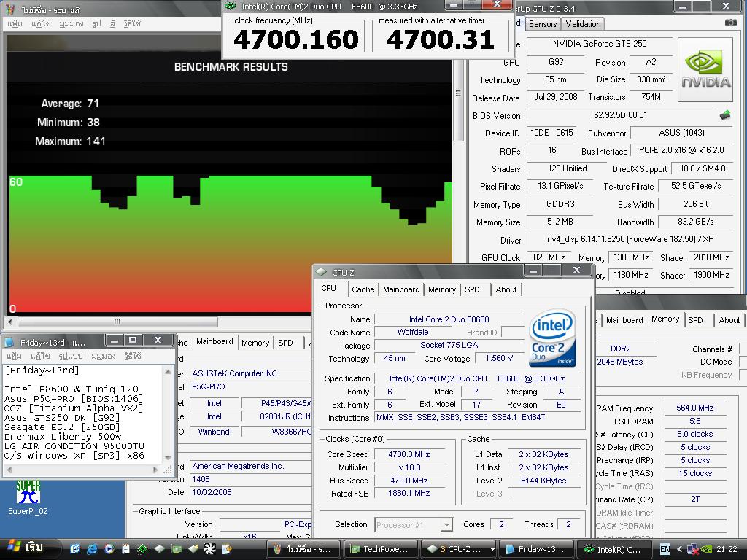The width and height of the screenshot is (747, 560).
Task: Select the About tab in front CPU-Z
Action: (x=506, y=289)
